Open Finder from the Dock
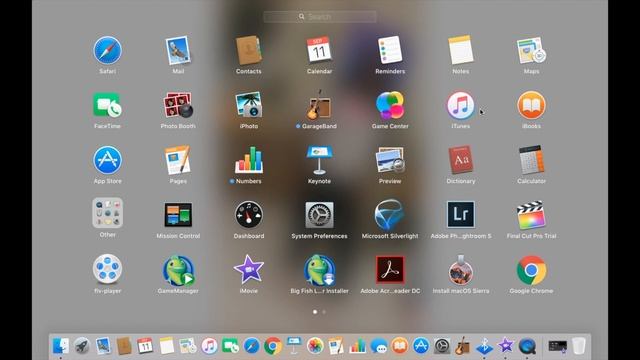The width and height of the screenshot is (640, 360). coord(61,346)
